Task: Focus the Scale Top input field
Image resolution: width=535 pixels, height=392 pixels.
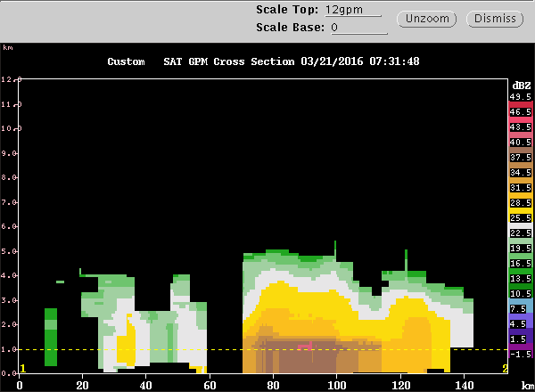Action: 353,10
